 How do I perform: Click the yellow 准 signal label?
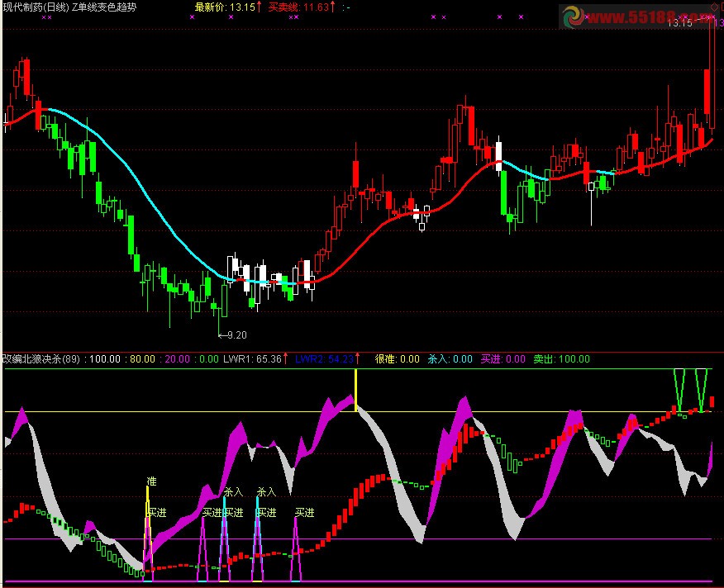pos(151,481)
